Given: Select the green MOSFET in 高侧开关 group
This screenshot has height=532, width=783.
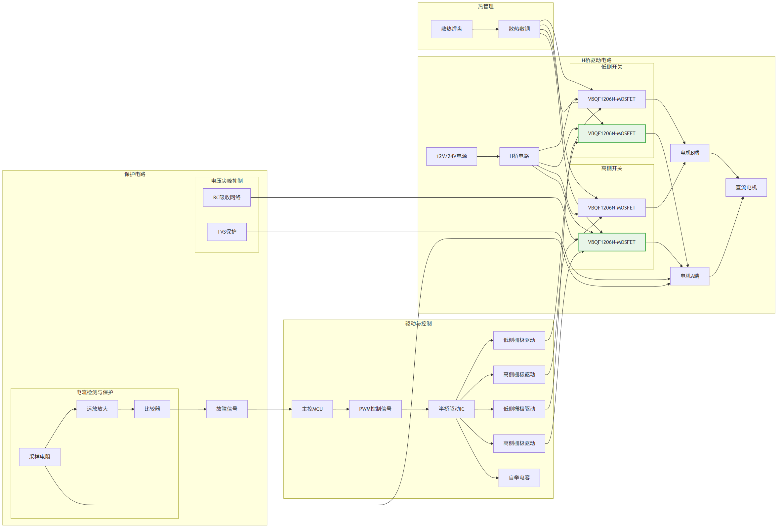Looking at the screenshot, I should pos(612,243).
